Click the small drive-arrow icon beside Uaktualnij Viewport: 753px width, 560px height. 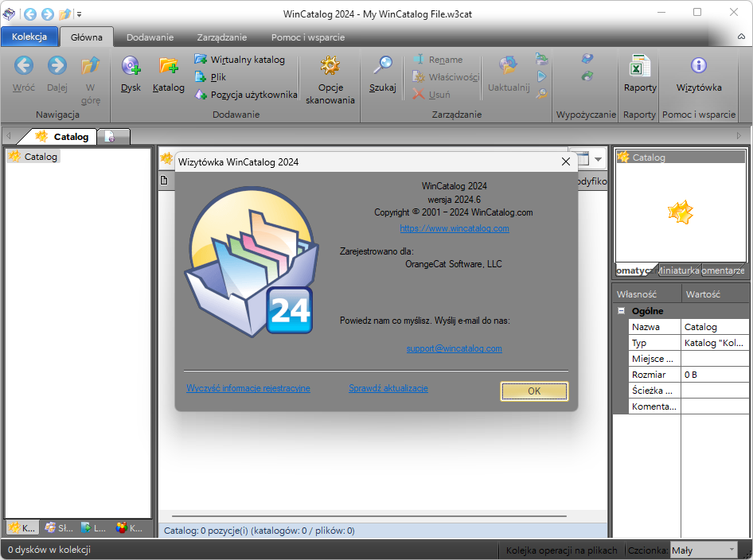[x=542, y=59]
